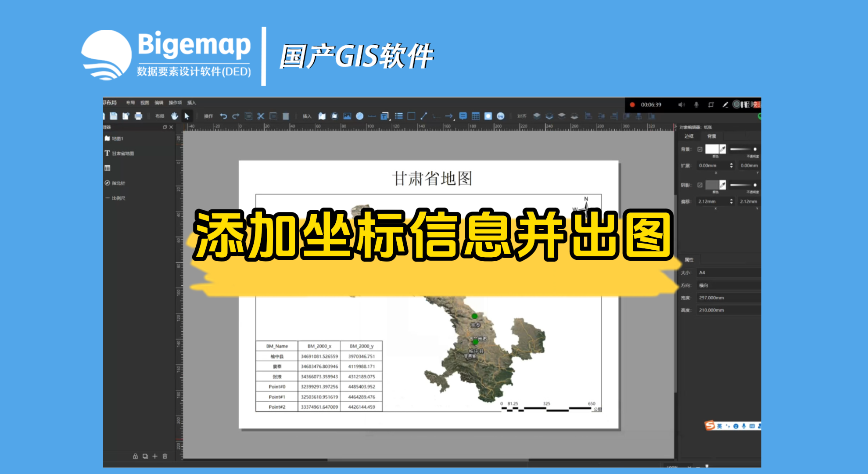
Task: Select the pan (hand) tool
Action: coord(175,116)
